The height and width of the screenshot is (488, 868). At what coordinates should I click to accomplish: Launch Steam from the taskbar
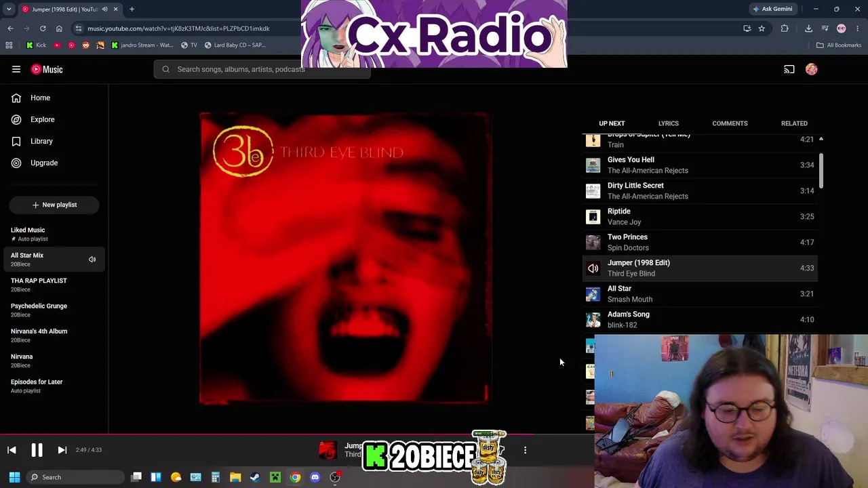[x=255, y=477]
